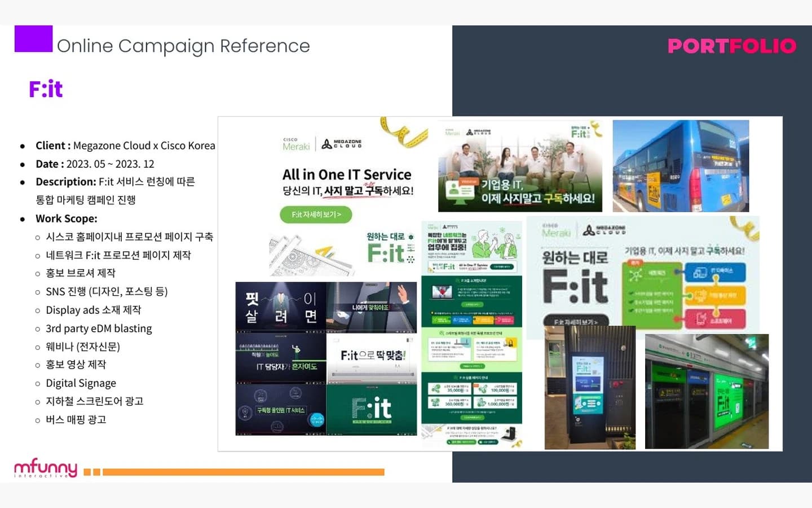
Task: Select the Client: Megazone Cloud x Cisco Korea line
Action: click(125, 146)
